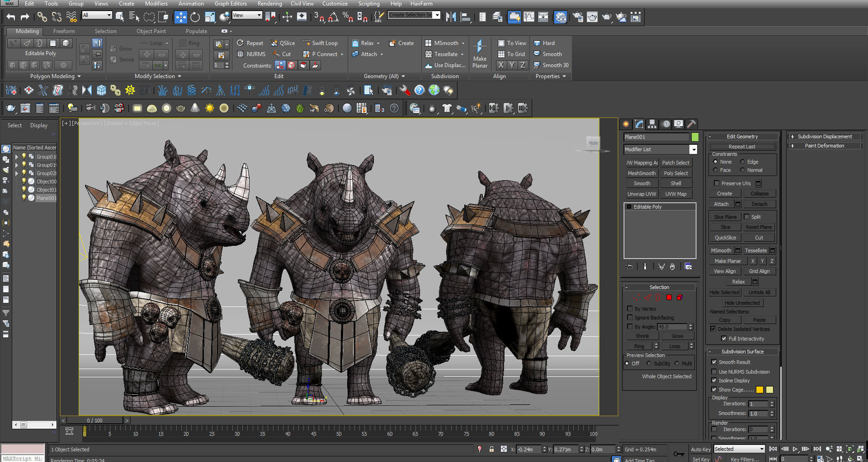
Task: Click the Repeat Last button
Action: [x=742, y=146]
